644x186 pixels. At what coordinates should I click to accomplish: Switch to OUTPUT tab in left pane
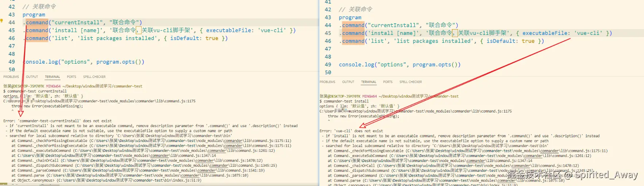tap(32, 77)
